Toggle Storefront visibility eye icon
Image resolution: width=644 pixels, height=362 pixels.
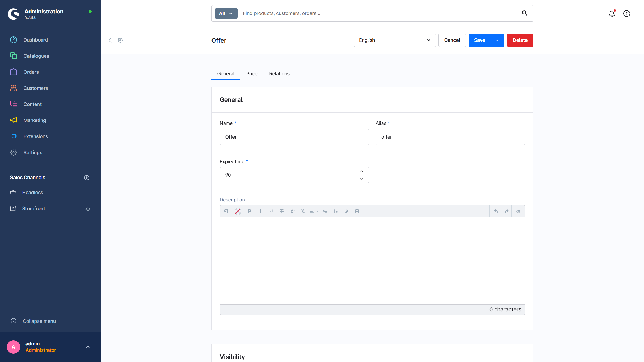click(88, 209)
